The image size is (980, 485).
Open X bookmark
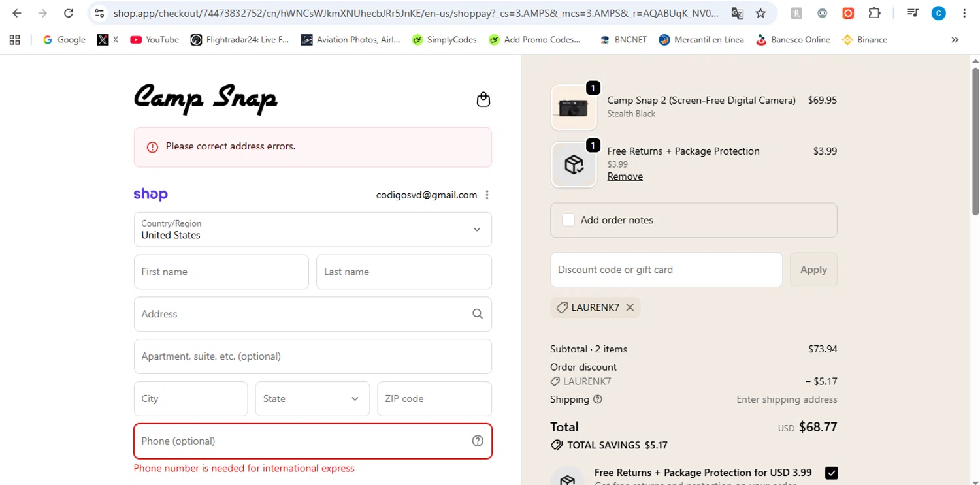tap(108, 40)
